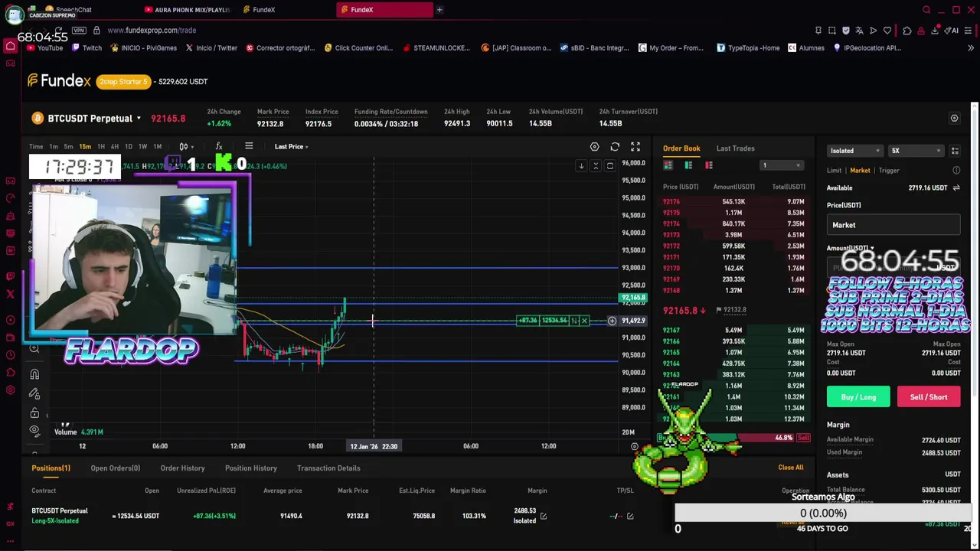This screenshot has width=980, height=551.
Task: Select Market order type
Action: click(860, 171)
